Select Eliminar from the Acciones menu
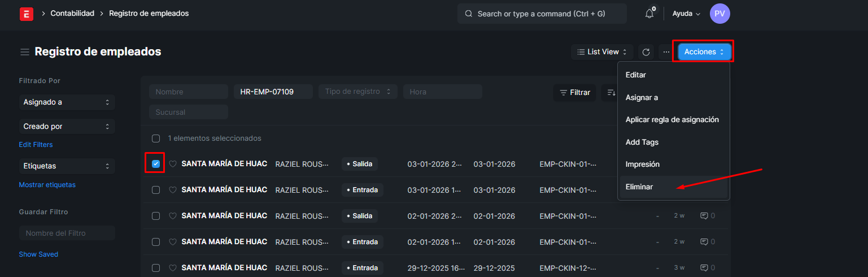 pos(639,187)
